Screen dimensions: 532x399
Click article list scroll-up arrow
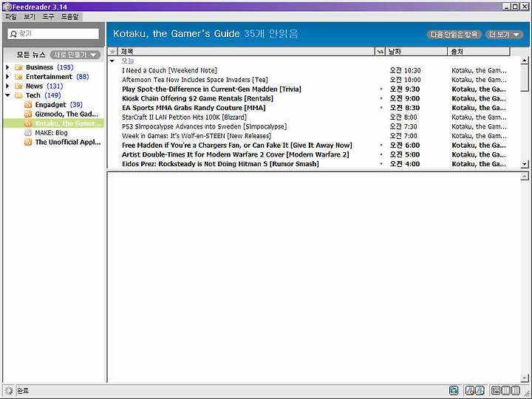click(525, 61)
